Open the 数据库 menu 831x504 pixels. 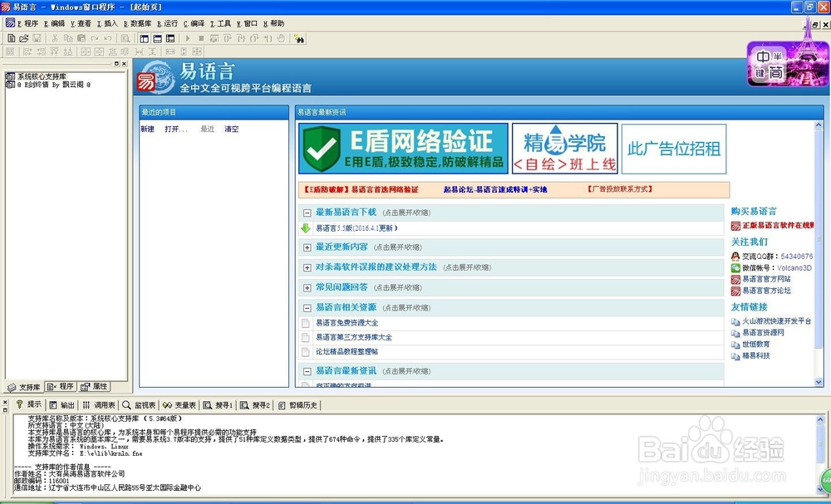coord(138,23)
